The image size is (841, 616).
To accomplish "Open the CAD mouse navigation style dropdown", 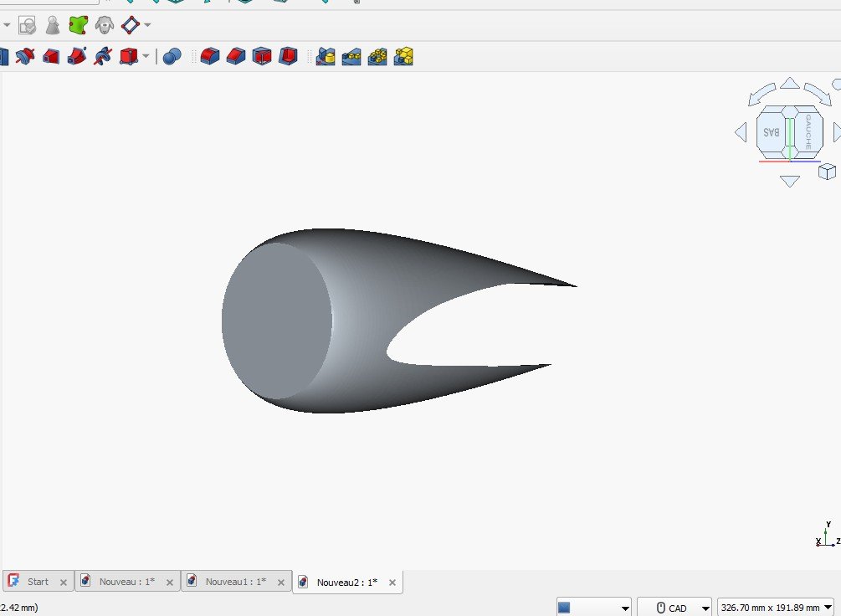I will tap(705, 608).
